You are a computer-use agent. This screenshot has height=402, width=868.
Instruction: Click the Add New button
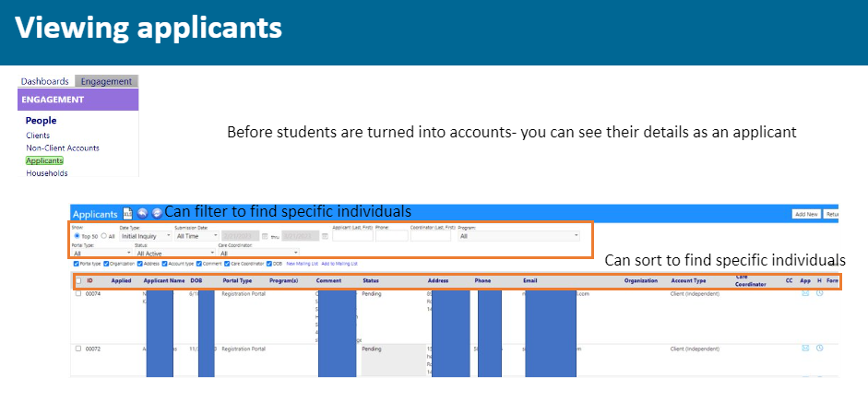click(x=806, y=214)
